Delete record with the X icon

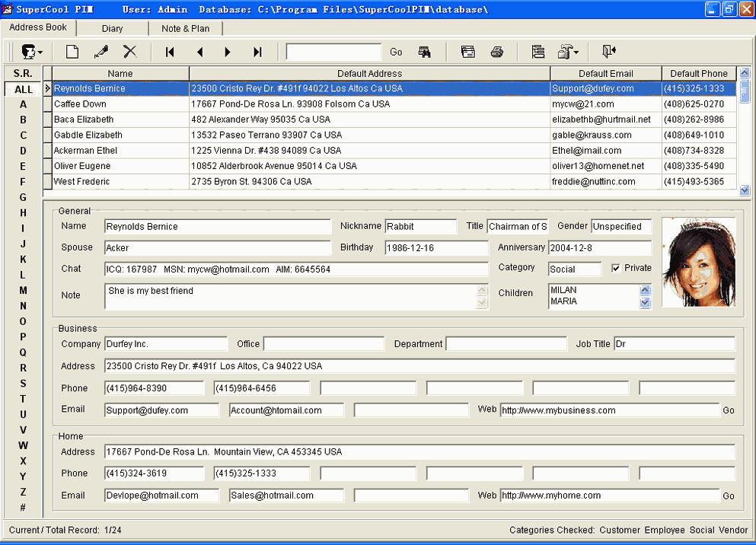(x=130, y=52)
